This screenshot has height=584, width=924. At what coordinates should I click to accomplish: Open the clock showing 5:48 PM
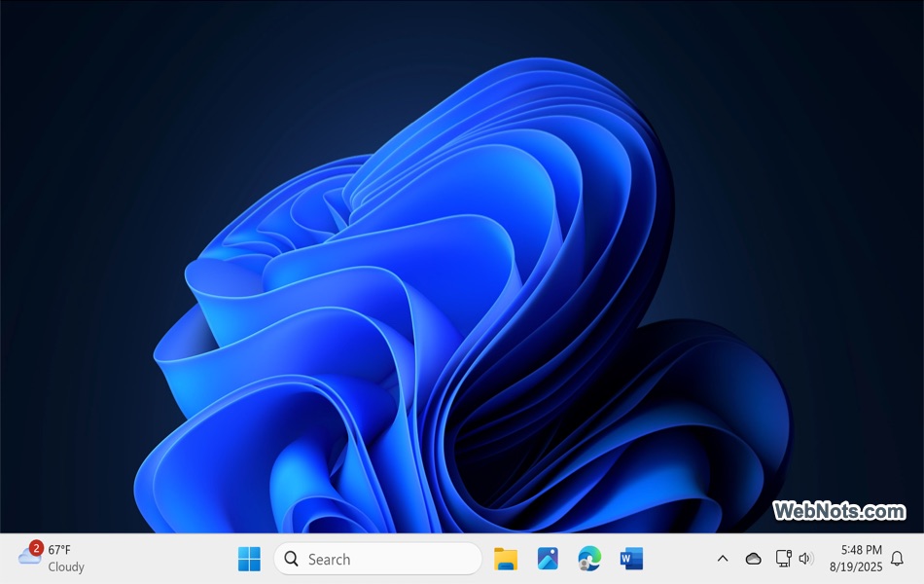click(856, 558)
